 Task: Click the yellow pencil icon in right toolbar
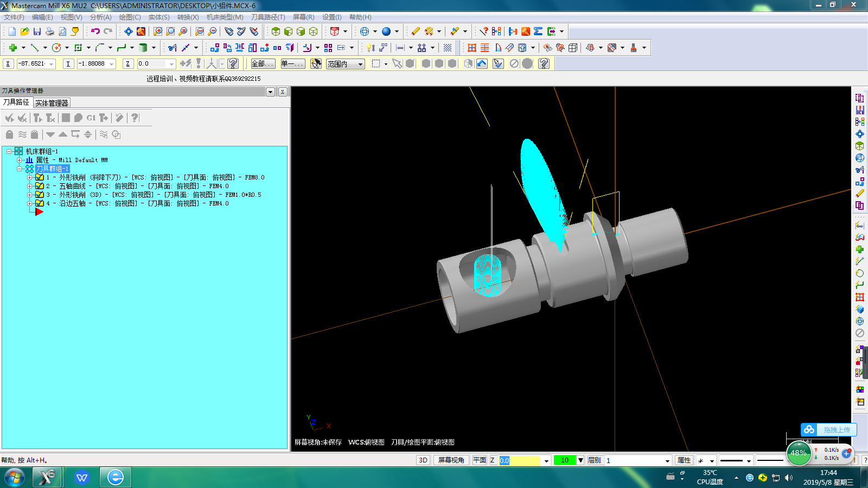coord(860,194)
